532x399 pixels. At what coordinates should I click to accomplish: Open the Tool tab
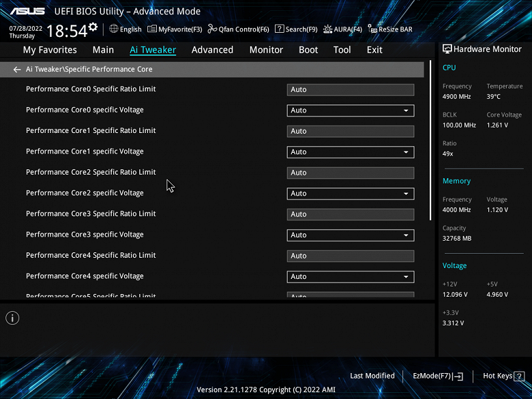pos(342,50)
